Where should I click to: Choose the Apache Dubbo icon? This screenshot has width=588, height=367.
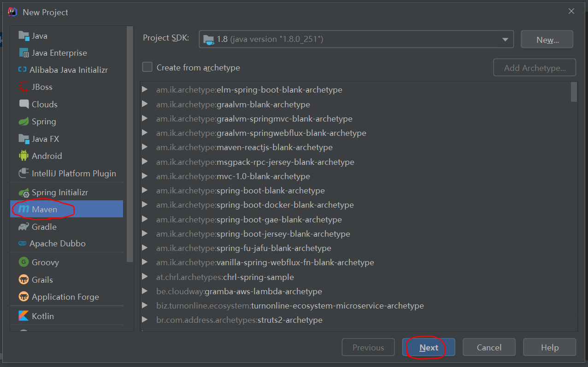point(22,244)
